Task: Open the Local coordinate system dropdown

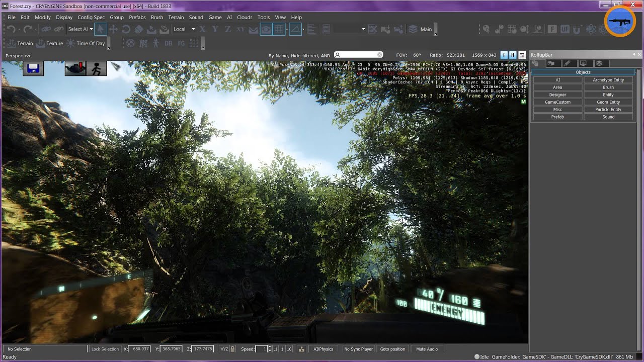Action: tap(184, 29)
